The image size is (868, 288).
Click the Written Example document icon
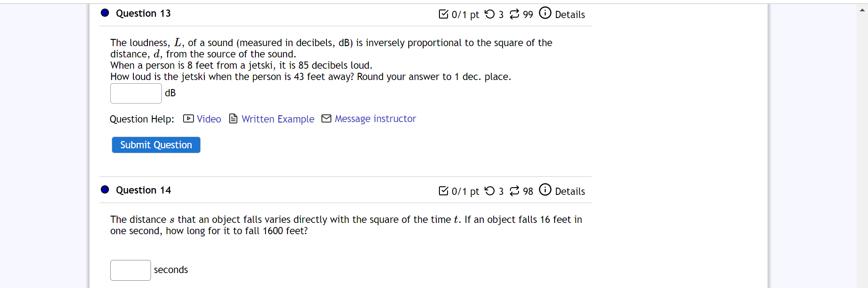click(x=233, y=118)
